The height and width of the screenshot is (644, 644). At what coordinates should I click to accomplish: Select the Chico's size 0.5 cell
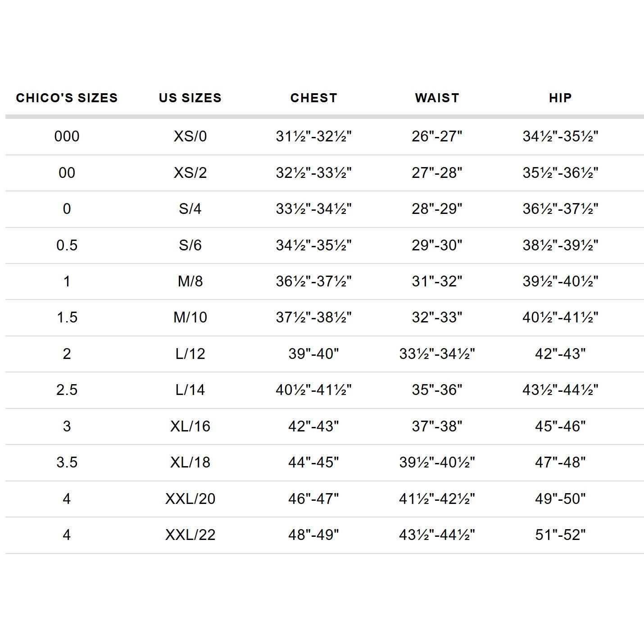[x=67, y=245]
